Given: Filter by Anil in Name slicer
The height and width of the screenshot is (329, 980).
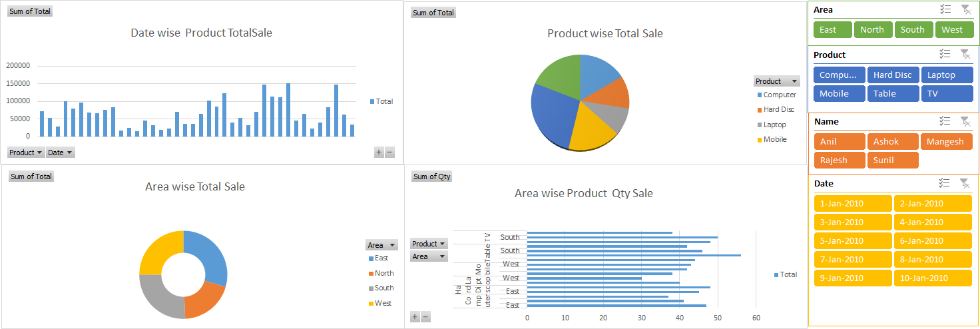Looking at the screenshot, I should point(840,141).
